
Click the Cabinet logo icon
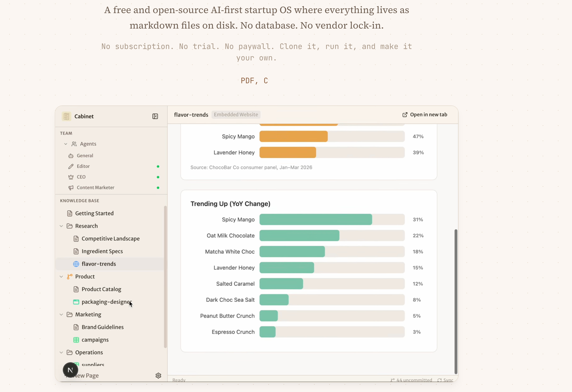pos(66,116)
